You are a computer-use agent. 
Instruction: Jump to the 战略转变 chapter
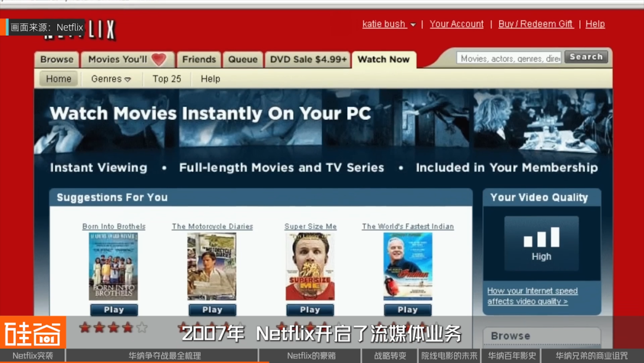coord(390,356)
